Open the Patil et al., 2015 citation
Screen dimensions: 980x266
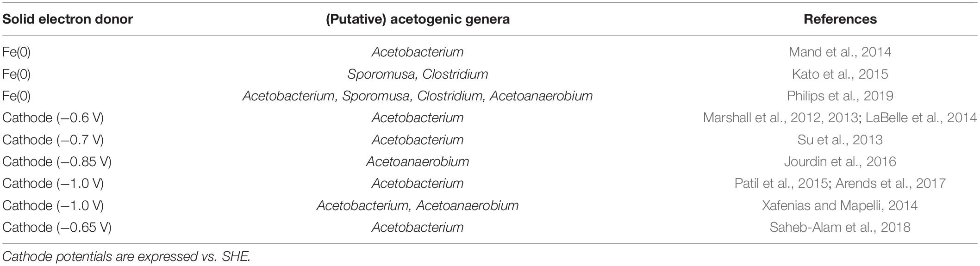pos(780,183)
